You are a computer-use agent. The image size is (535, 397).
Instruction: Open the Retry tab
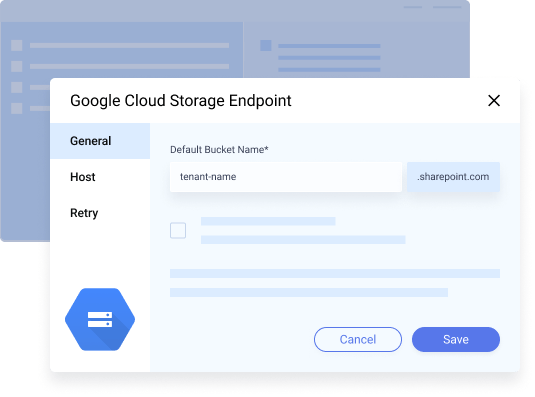[100, 213]
